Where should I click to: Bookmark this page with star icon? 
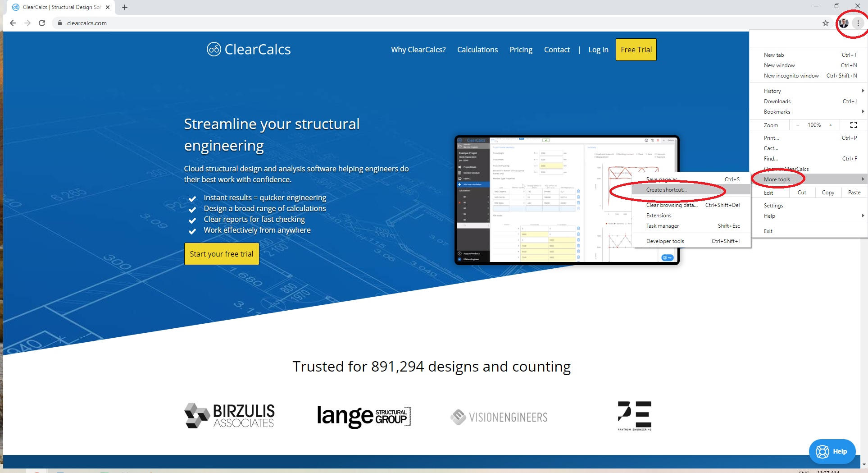coord(825,23)
